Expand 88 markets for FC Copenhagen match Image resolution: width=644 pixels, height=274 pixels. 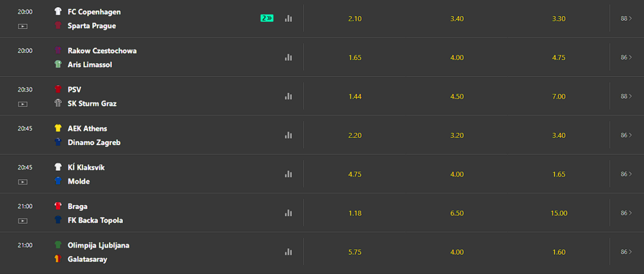[626, 19]
